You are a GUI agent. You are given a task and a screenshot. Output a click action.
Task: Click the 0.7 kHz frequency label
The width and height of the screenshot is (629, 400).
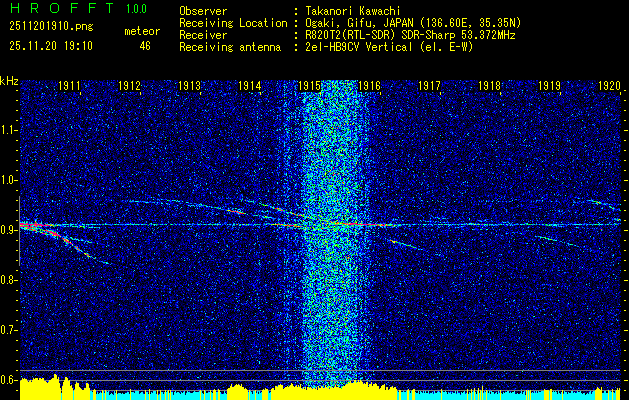(7, 330)
